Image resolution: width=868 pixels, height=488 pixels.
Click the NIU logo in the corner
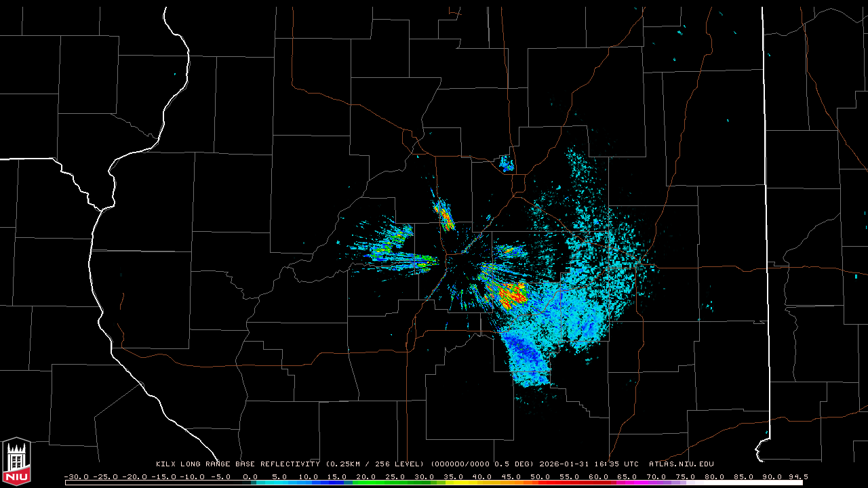pyautogui.click(x=16, y=461)
